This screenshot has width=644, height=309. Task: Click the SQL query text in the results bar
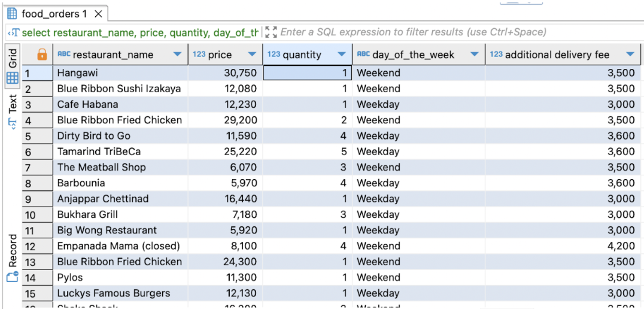[141, 32]
